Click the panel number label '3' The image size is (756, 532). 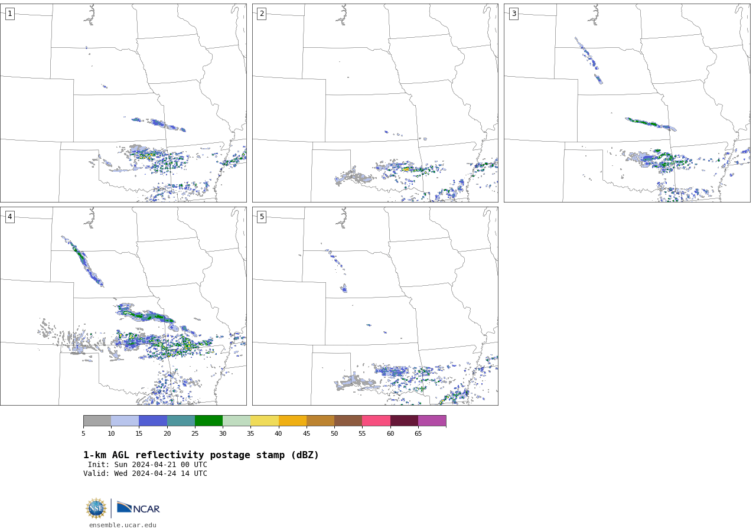point(513,14)
